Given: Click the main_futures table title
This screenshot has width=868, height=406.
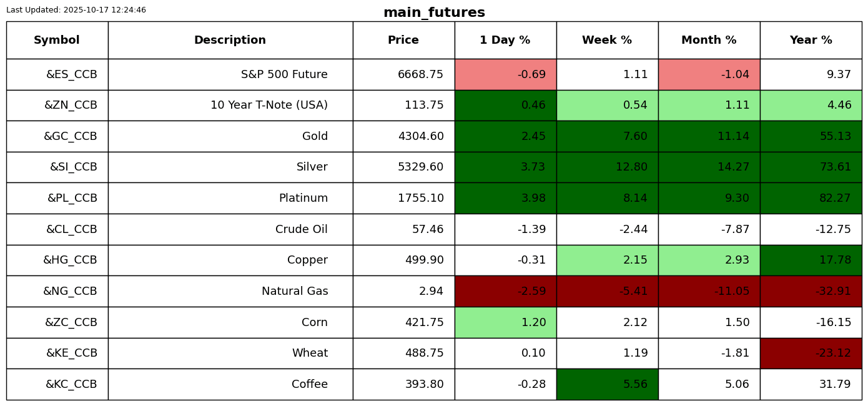Looking at the screenshot, I should pyautogui.click(x=434, y=12).
